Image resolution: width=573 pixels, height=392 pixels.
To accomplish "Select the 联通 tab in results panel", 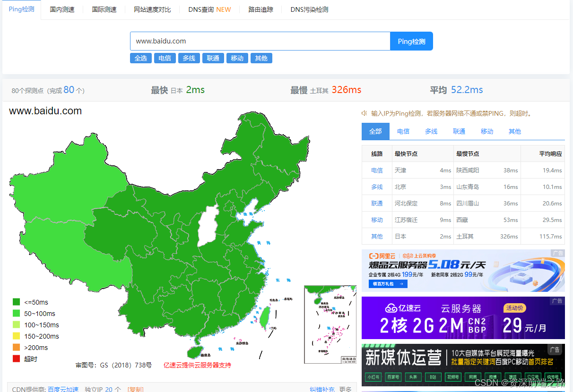I will pos(459,131).
